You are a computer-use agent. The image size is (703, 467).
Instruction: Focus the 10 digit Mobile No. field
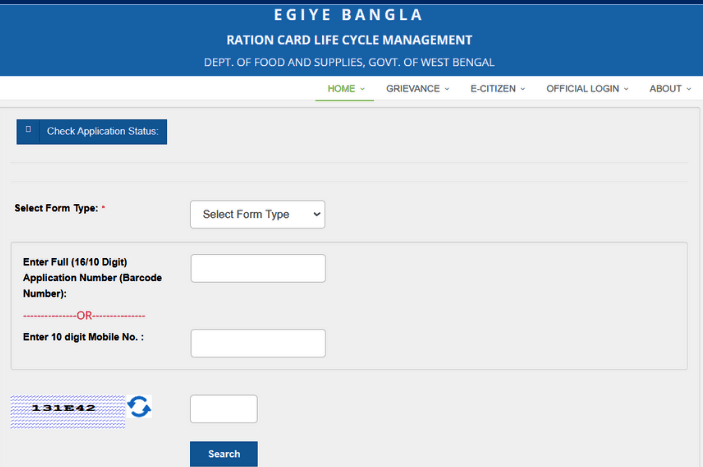tap(258, 343)
